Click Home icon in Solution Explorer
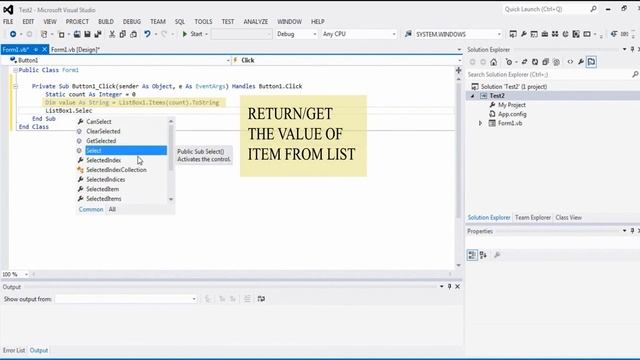 [x=493, y=62]
